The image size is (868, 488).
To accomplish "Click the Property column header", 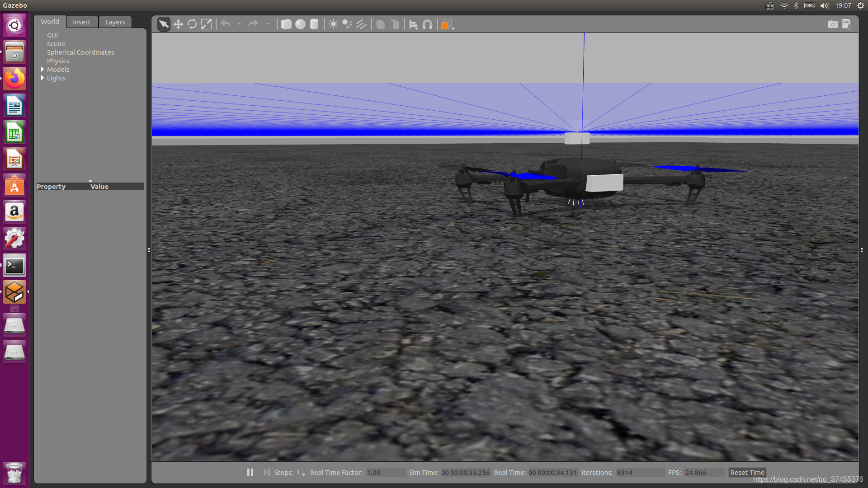I will (51, 187).
